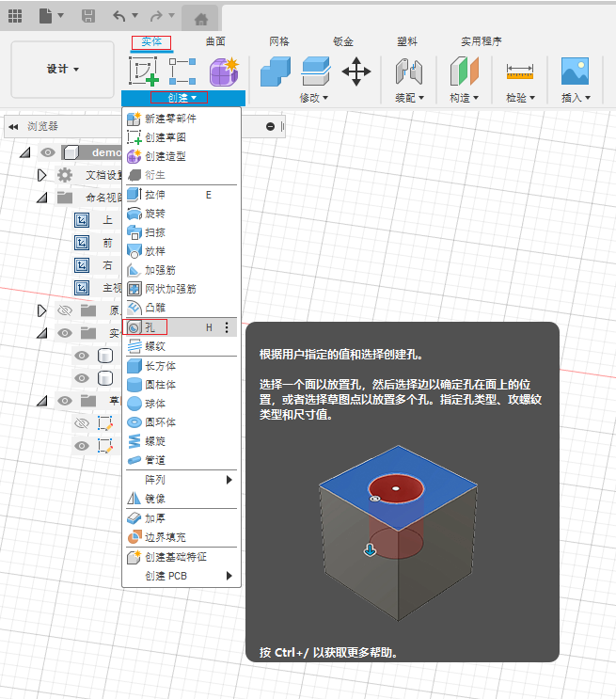
Task: Click the Create Sketch toolbar icon
Action: tap(144, 71)
